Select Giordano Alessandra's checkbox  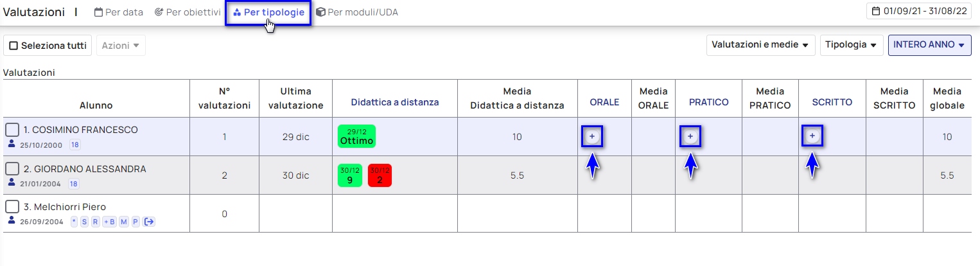pos(12,169)
